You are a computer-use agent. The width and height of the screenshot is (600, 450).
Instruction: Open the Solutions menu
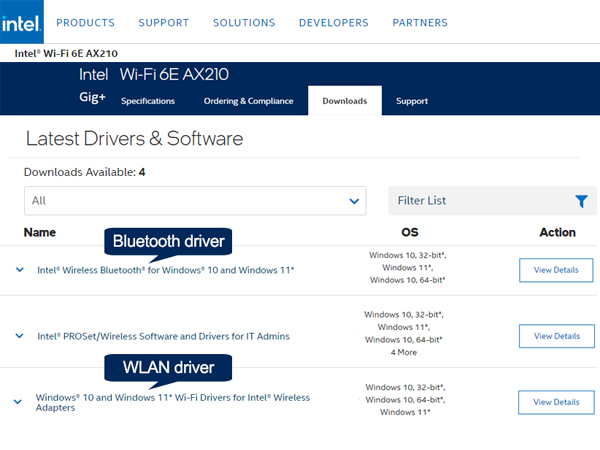pyautogui.click(x=243, y=23)
